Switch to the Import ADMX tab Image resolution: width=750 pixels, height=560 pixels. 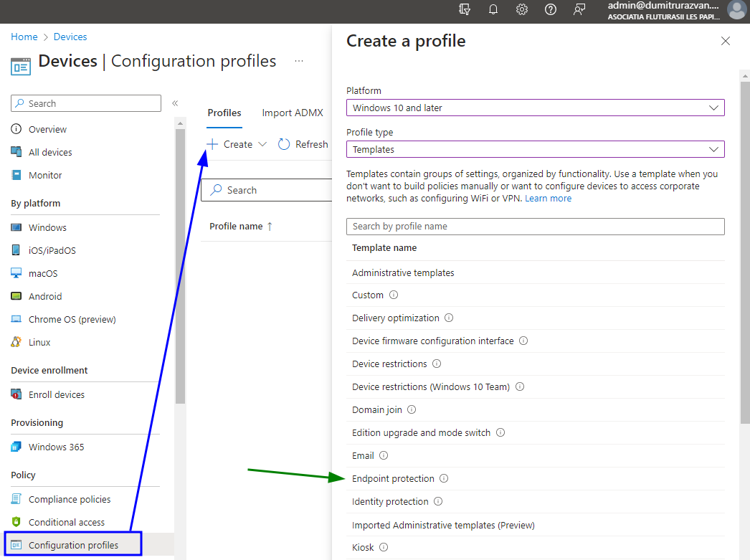click(x=292, y=113)
